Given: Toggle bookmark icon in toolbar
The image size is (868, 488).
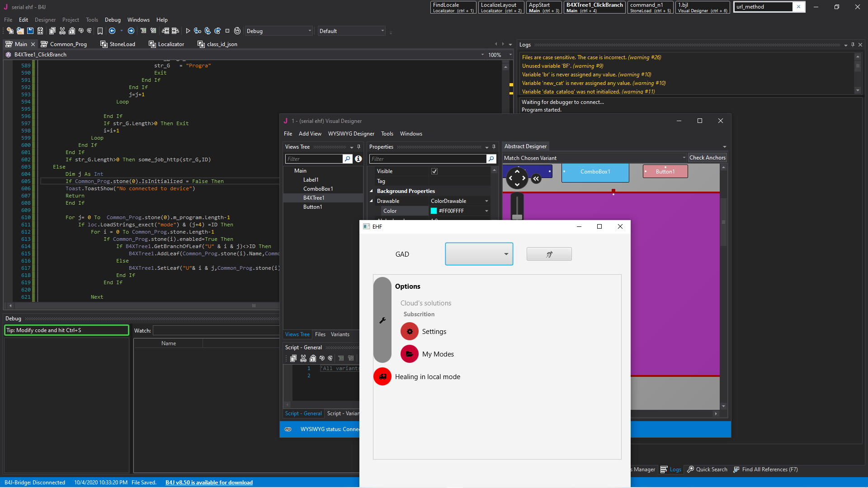Looking at the screenshot, I should coord(100,31).
